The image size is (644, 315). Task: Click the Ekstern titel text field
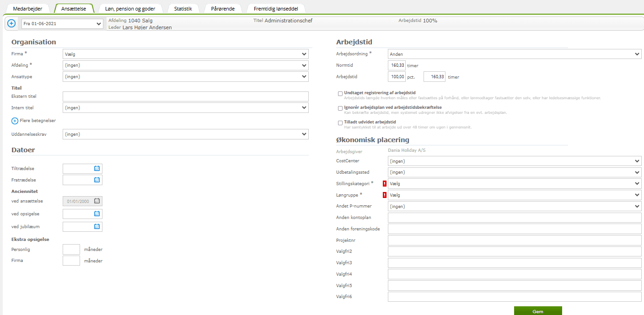point(185,96)
